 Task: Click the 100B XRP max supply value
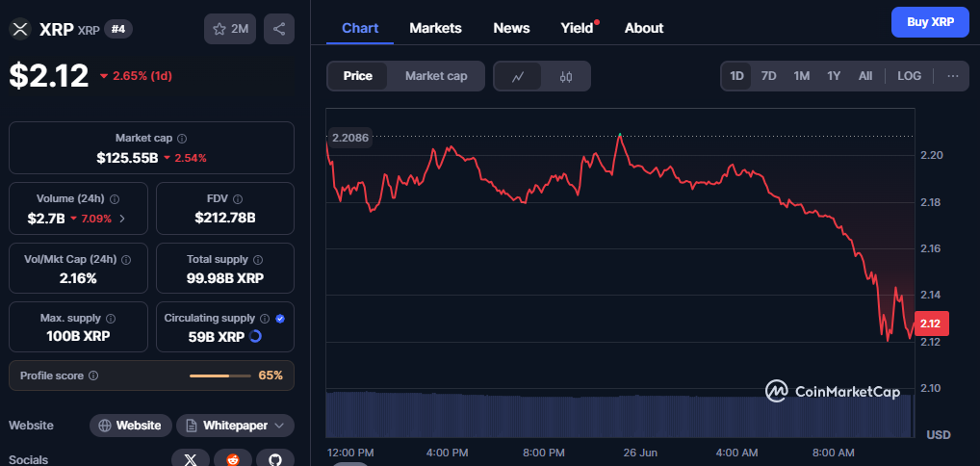(78, 337)
